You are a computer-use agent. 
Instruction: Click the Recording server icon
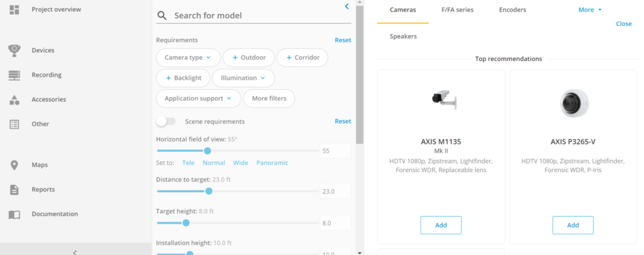14,75
